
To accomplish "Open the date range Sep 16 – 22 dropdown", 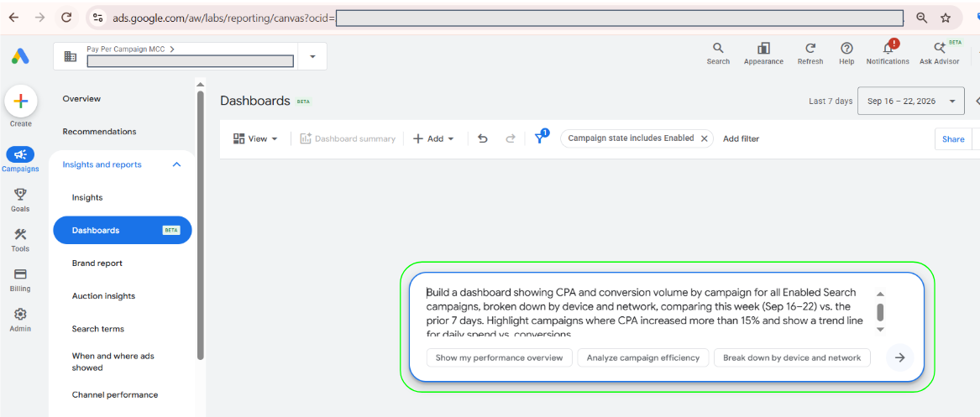I will pos(911,102).
